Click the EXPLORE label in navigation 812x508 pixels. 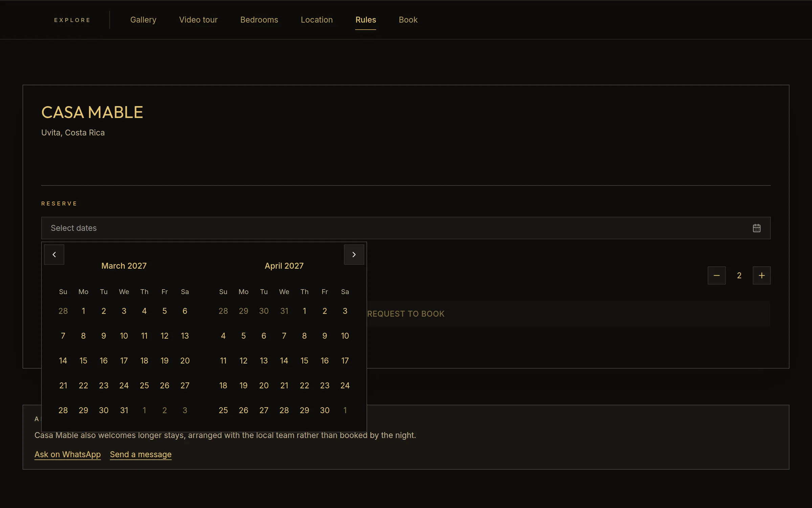72,20
